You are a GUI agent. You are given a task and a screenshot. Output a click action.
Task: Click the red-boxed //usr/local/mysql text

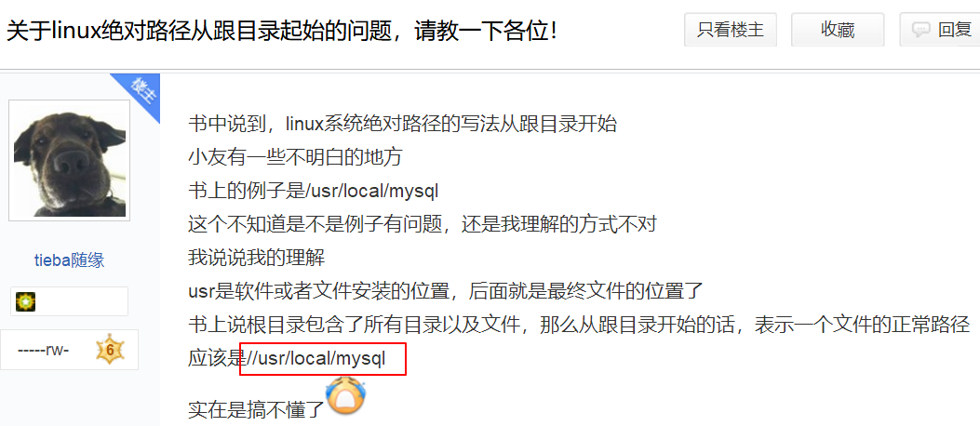(315, 358)
